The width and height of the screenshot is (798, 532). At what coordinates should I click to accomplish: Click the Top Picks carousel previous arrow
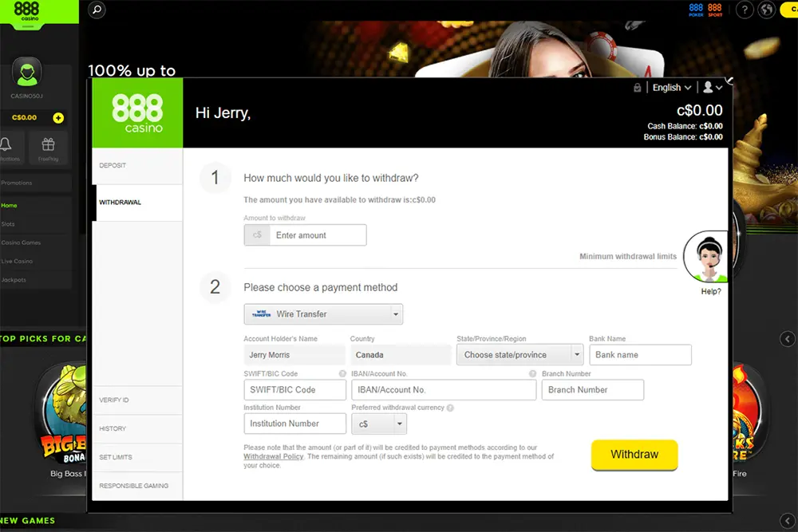coord(788,339)
